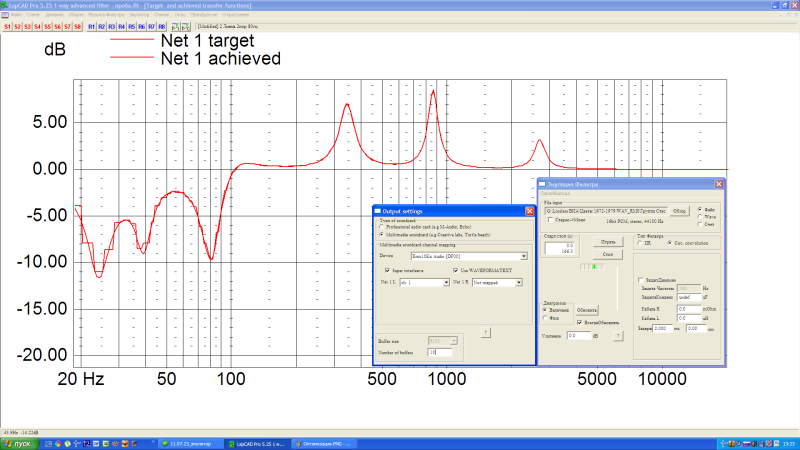
Task: Select the S4 toolbar button
Action: click(x=38, y=26)
